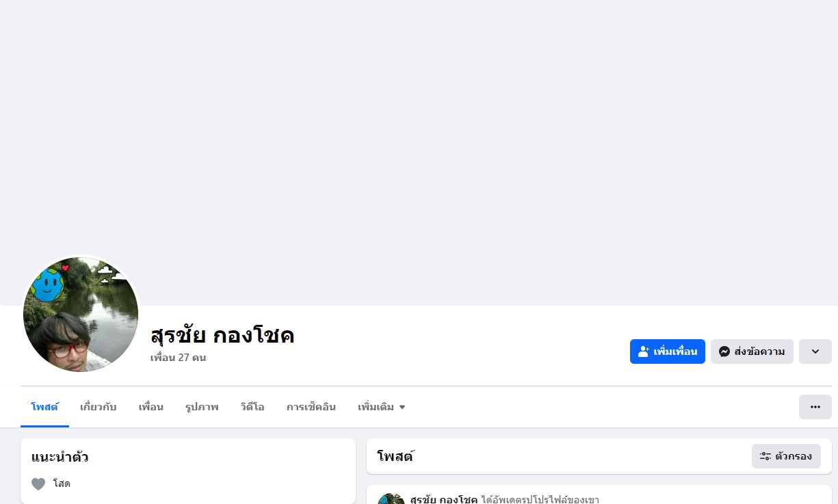Open Messenger via the ส่งข้อความ button
The height and width of the screenshot is (504, 838).
click(x=752, y=352)
